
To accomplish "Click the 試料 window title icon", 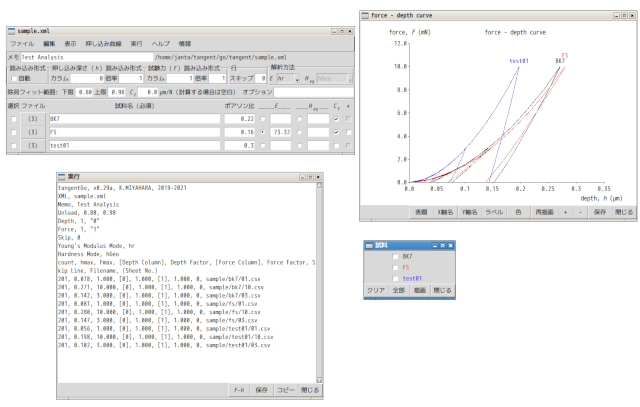I will click(x=369, y=245).
